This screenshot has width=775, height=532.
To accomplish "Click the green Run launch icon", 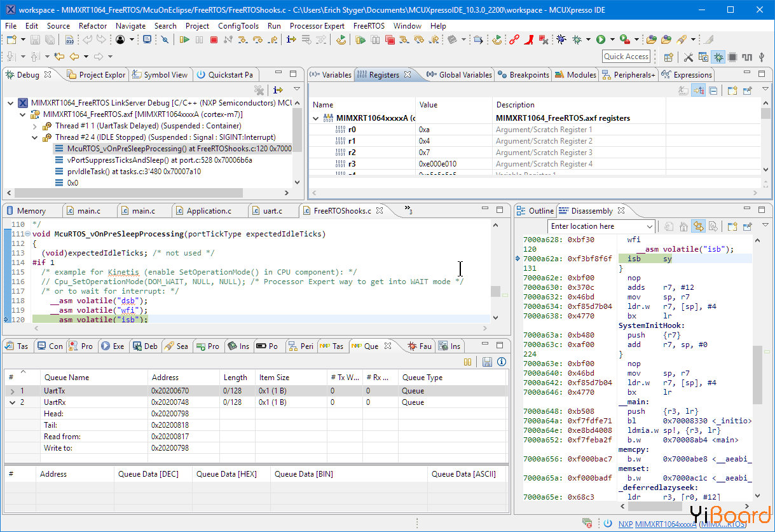I will pos(601,39).
